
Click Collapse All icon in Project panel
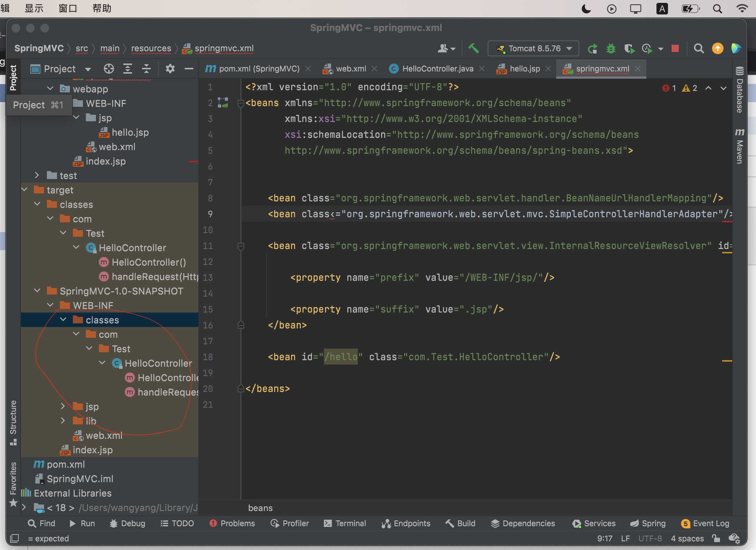pyautogui.click(x=146, y=69)
